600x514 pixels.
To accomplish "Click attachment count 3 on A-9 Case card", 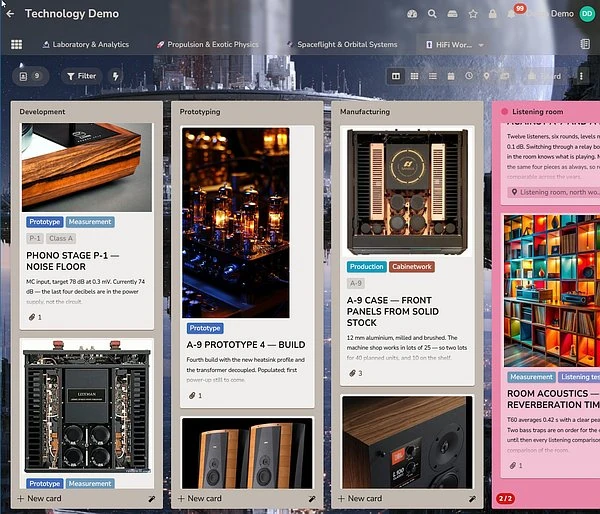I will [x=356, y=373].
